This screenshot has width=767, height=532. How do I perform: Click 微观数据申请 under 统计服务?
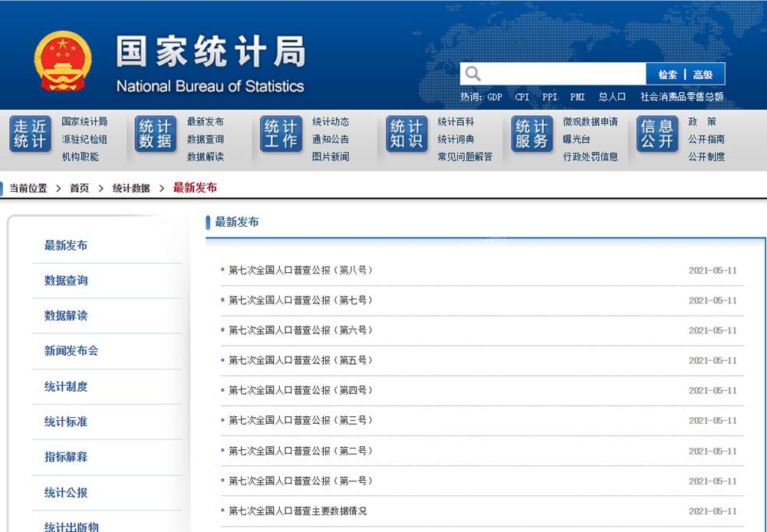point(590,122)
